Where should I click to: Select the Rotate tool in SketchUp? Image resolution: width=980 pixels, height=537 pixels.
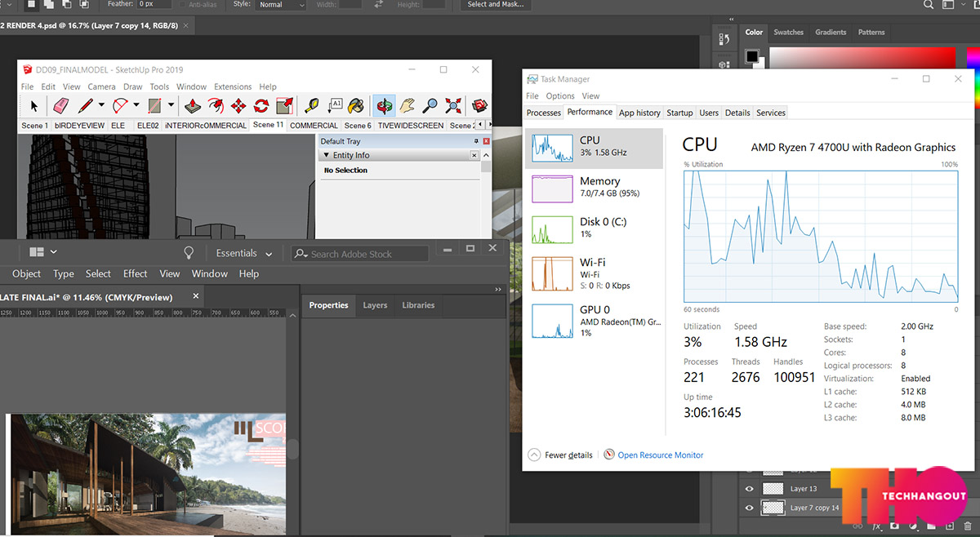pyautogui.click(x=261, y=105)
